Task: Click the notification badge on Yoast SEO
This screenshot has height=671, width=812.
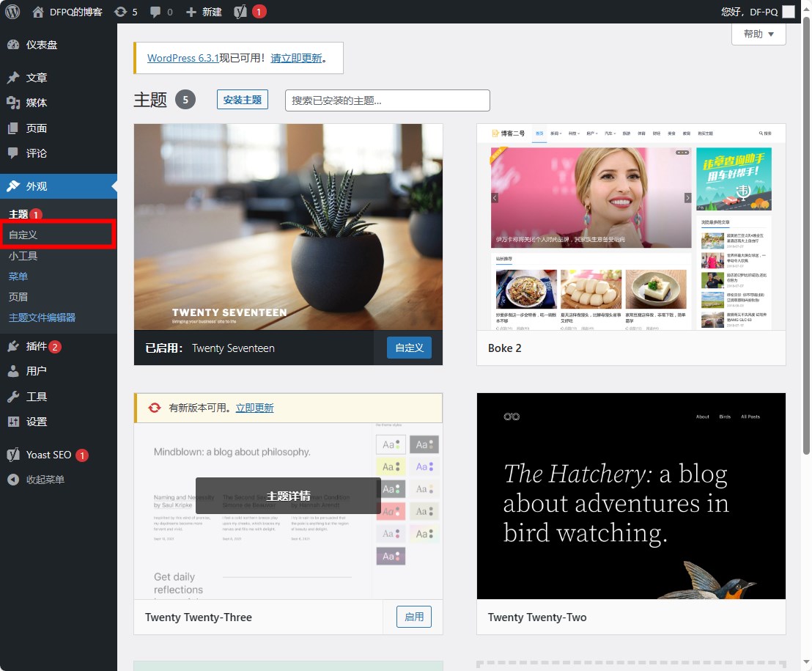Action: pyautogui.click(x=82, y=455)
